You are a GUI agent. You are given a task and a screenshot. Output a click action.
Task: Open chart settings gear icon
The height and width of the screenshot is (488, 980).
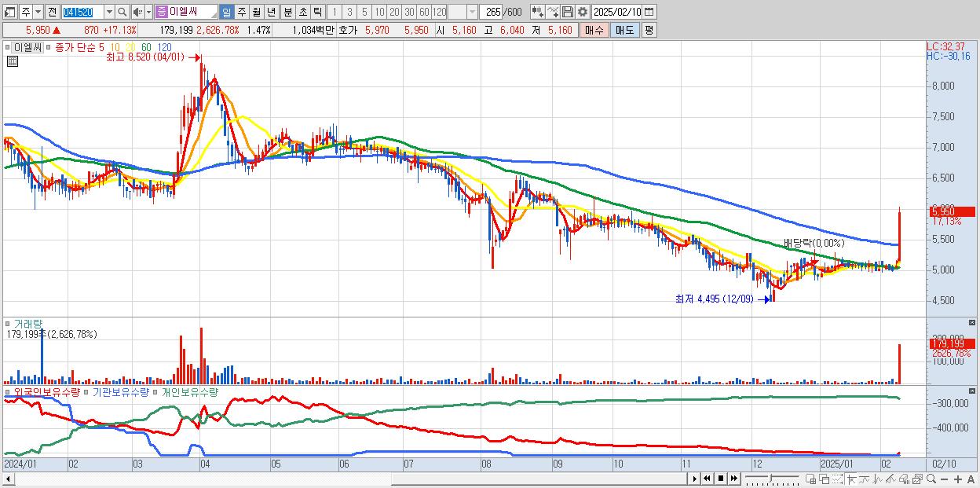click(x=583, y=12)
